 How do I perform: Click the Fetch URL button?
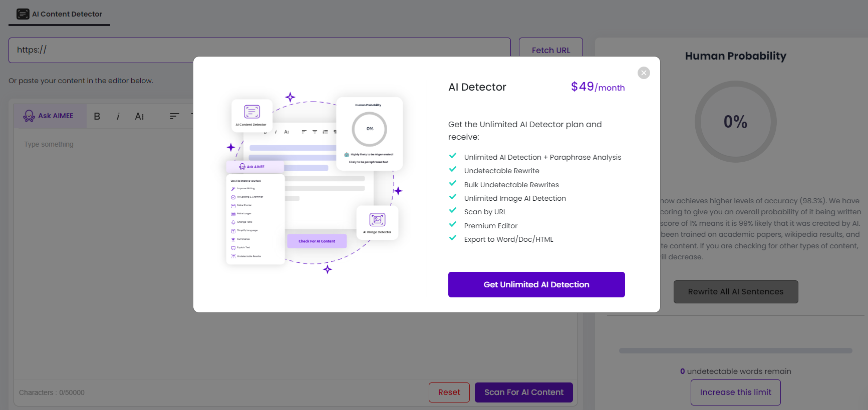[x=550, y=49]
